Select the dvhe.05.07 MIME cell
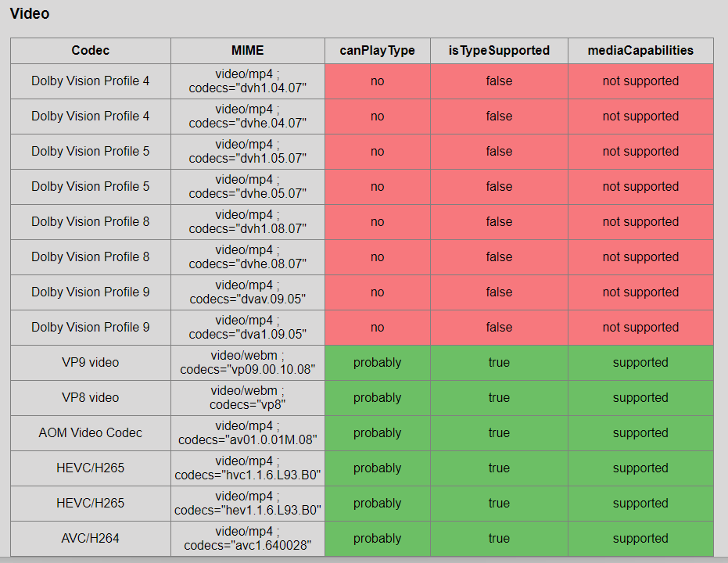The image size is (728, 563). point(247,187)
